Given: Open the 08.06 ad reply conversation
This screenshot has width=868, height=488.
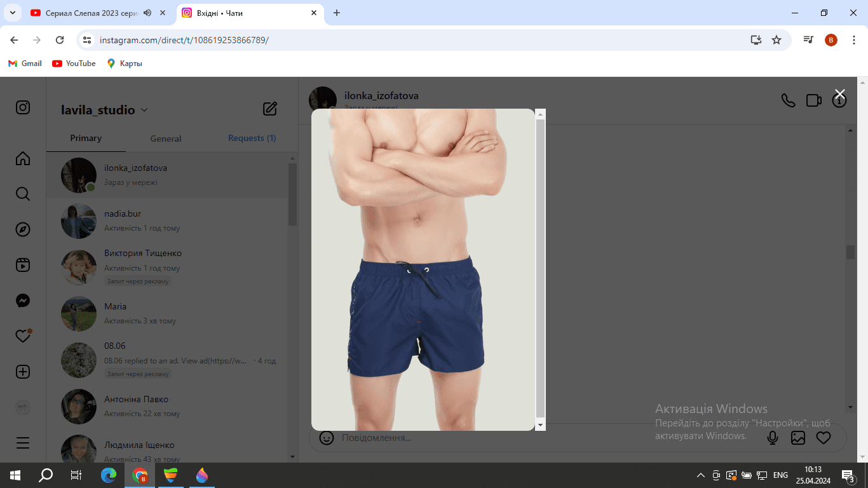Looking at the screenshot, I should [167, 360].
